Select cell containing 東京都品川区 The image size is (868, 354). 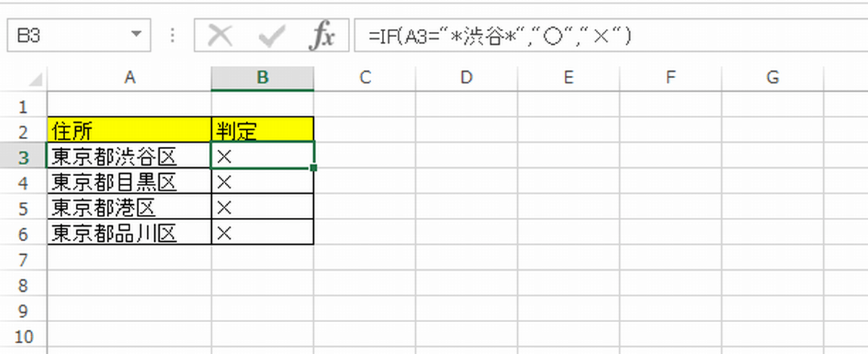129,233
